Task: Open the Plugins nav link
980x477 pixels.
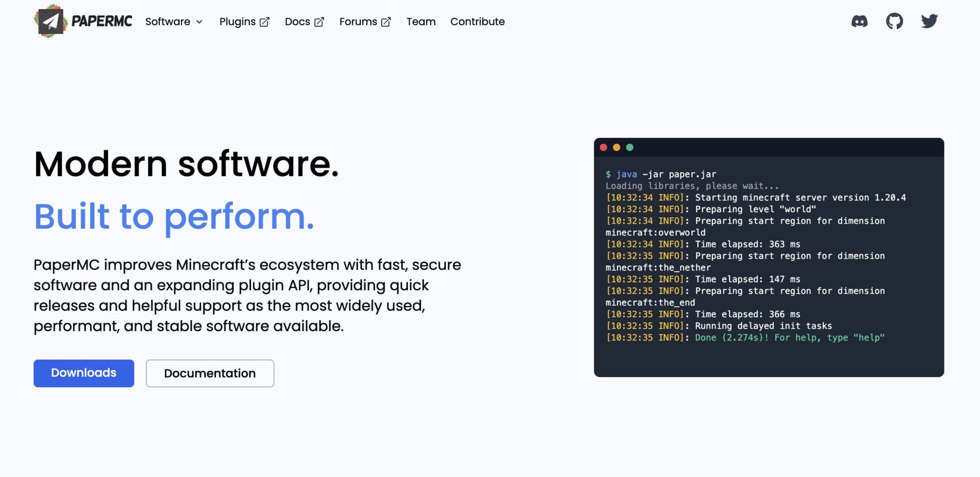Action: 237,21
